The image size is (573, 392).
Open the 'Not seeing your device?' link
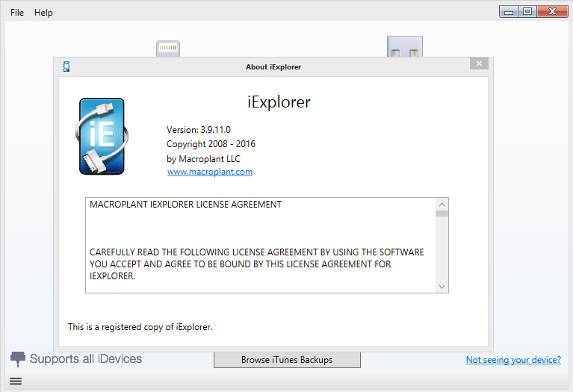click(513, 360)
